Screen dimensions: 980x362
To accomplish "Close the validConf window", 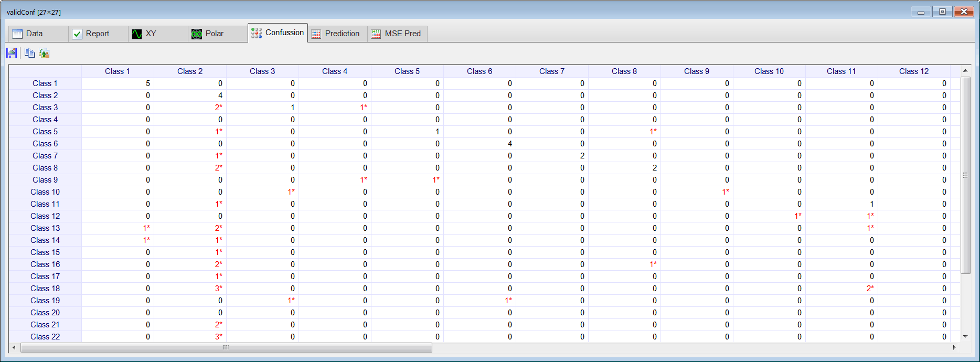I will pos(964,12).
